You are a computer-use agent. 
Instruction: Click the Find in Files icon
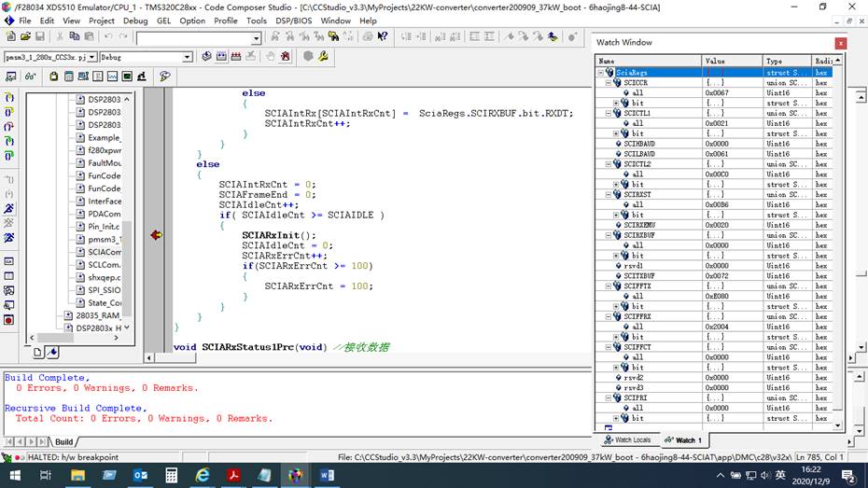click(334, 36)
